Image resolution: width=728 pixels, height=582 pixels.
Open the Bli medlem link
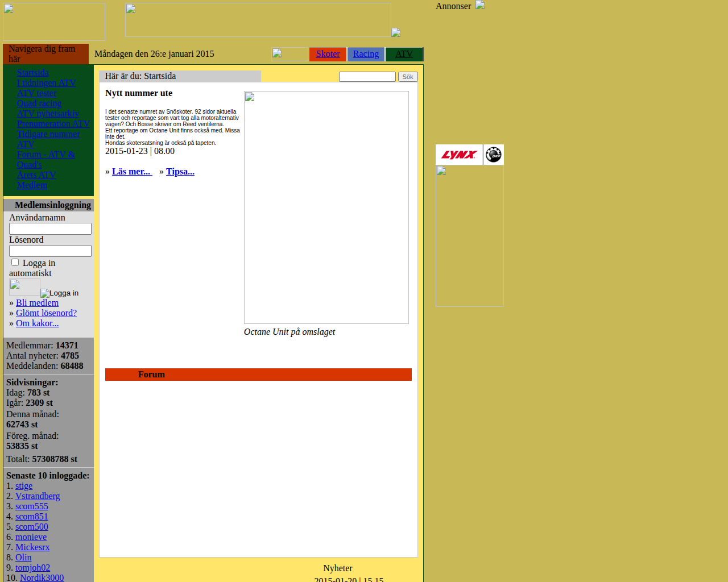click(37, 303)
